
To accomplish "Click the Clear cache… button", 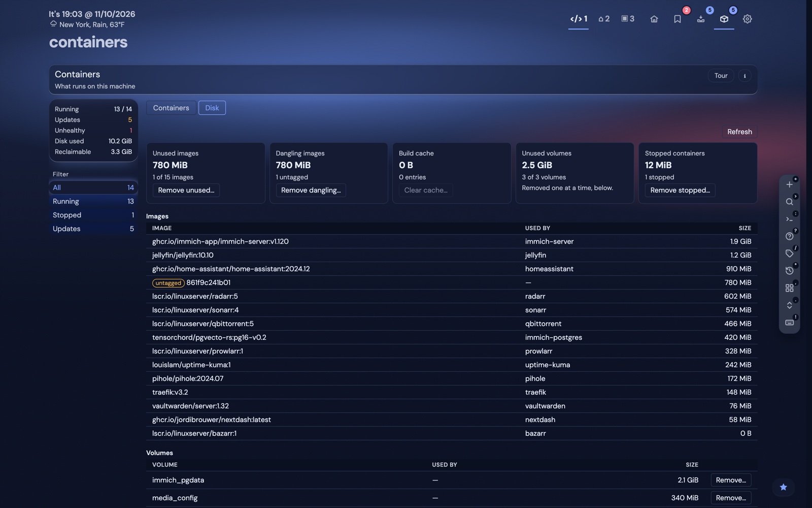I will point(426,190).
